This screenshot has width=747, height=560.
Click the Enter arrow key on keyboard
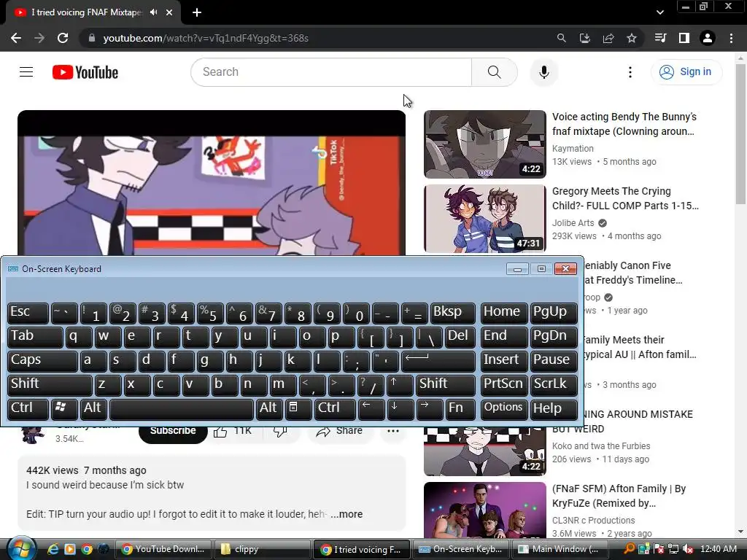click(x=438, y=361)
